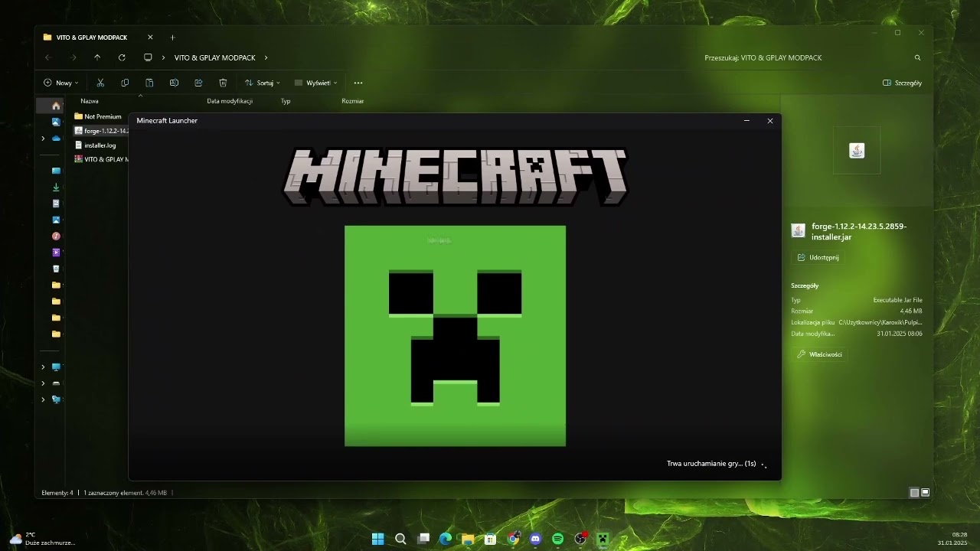
Task: Go back using the Explorer back arrow
Action: [x=47, y=57]
